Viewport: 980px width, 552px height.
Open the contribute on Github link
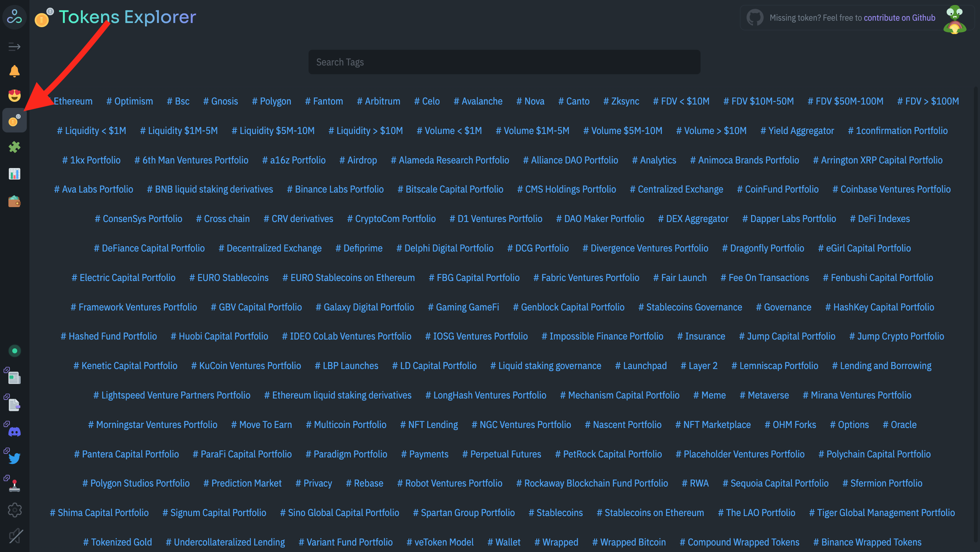(899, 18)
